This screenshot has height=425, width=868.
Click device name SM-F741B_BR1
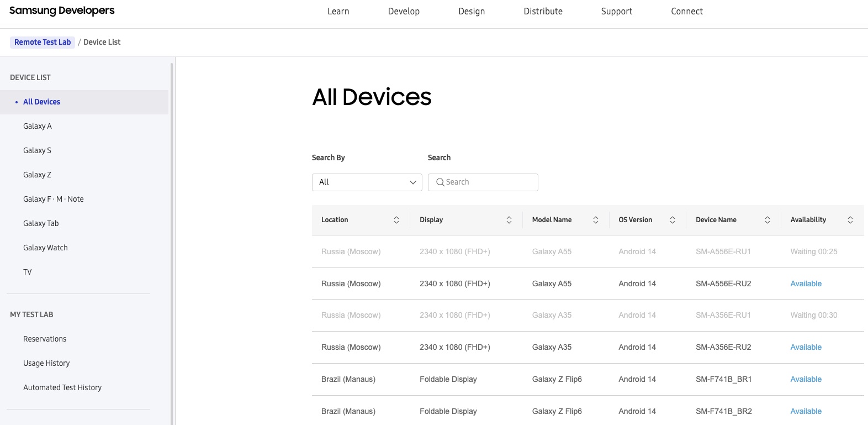pos(724,380)
